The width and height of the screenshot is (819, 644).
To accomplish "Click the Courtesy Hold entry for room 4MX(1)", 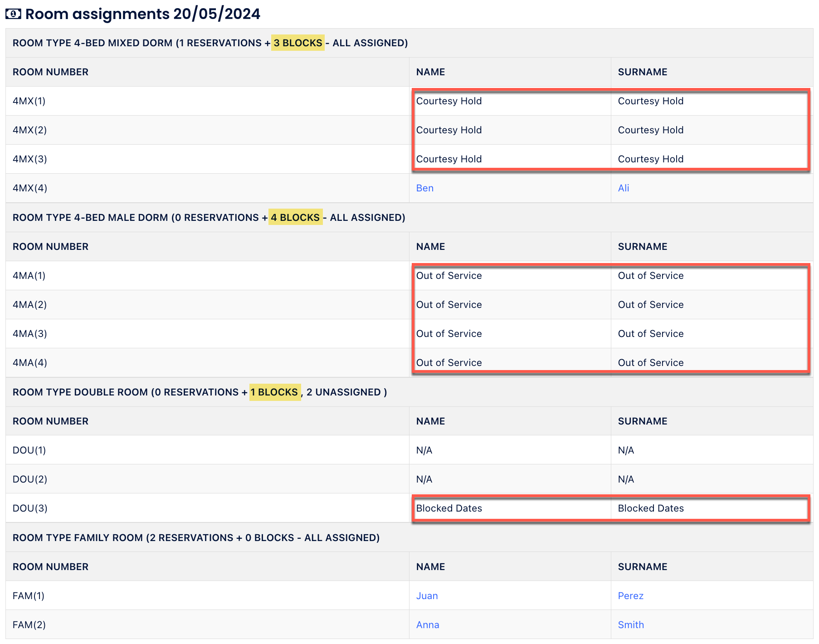I will [449, 101].
